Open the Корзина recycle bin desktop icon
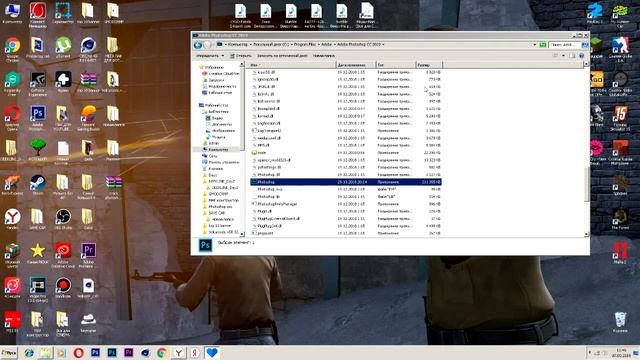 click(620, 322)
